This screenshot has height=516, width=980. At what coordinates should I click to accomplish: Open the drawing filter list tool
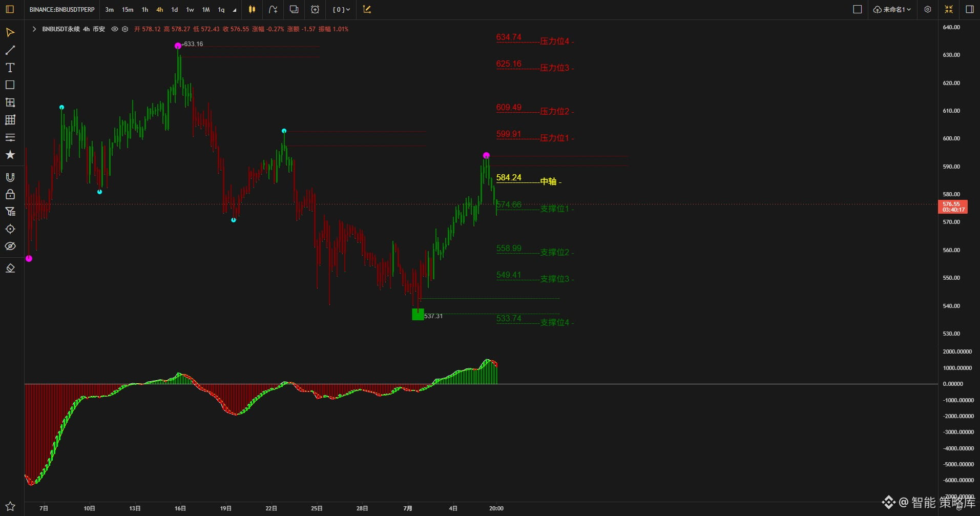pyautogui.click(x=10, y=212)
